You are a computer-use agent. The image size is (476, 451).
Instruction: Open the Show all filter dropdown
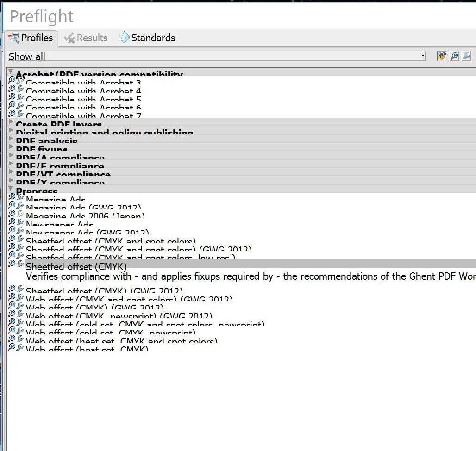(x=216, y=56)
